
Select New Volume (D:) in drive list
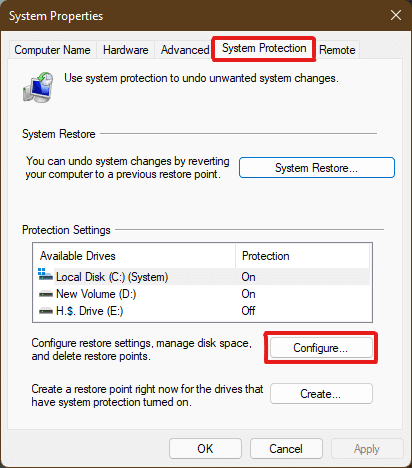tap(204, 294)
